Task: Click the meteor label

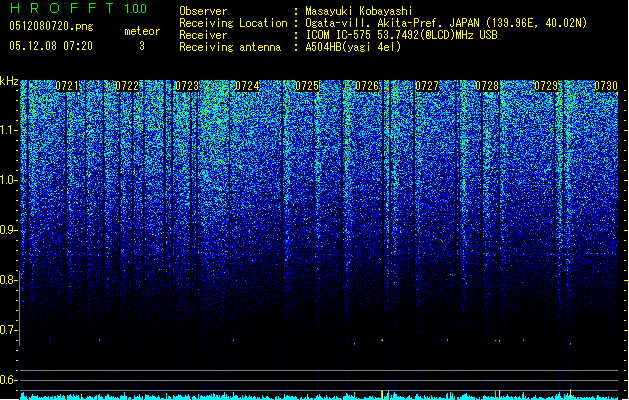Action: click(x=142, y=31)
